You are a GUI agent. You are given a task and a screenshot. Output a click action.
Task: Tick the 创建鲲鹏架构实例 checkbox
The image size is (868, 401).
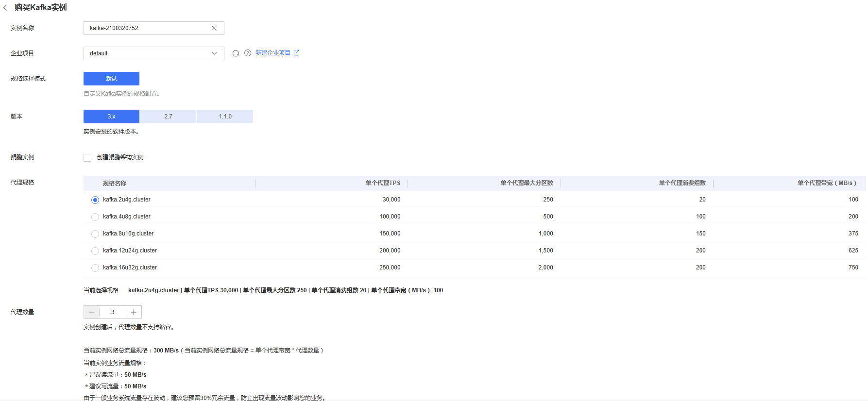coord(87,158)
